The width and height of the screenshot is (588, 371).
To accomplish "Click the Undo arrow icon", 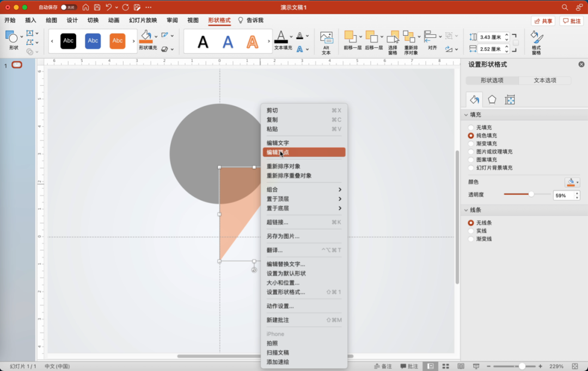I will point(108,7).
